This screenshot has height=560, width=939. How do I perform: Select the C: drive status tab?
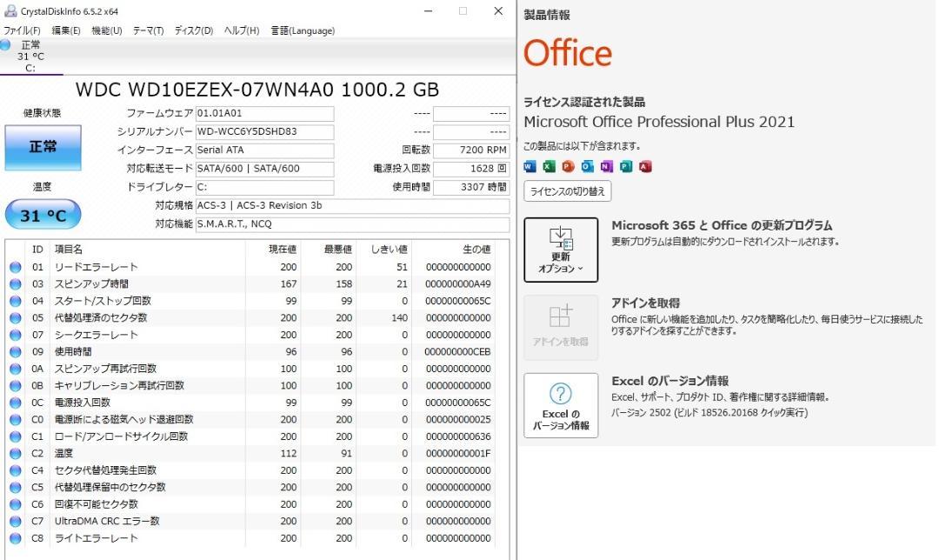click(30, 57)
